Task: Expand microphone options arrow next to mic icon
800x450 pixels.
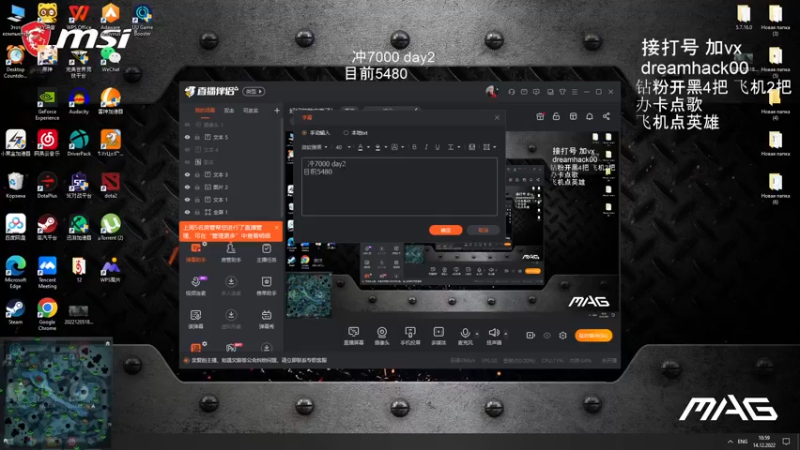Action: coord(477,334)
